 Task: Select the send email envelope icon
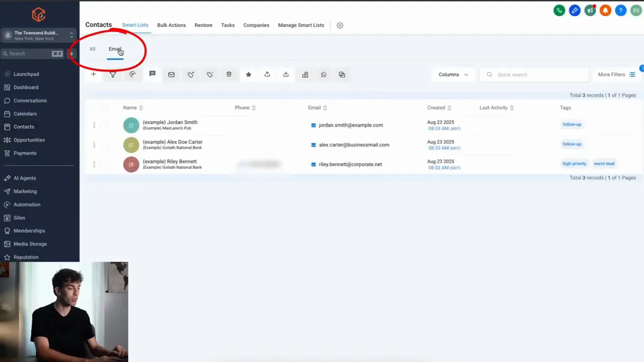pos(171,74)
